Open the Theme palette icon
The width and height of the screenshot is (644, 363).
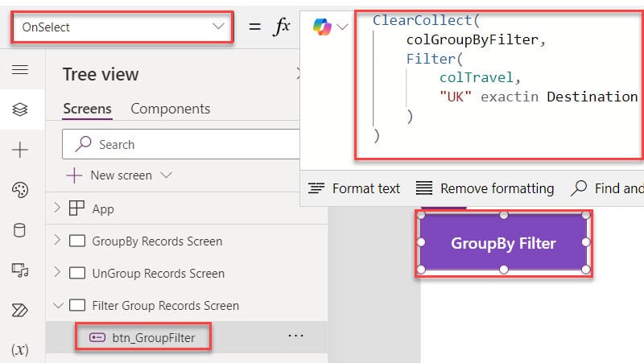coord(19,190)
